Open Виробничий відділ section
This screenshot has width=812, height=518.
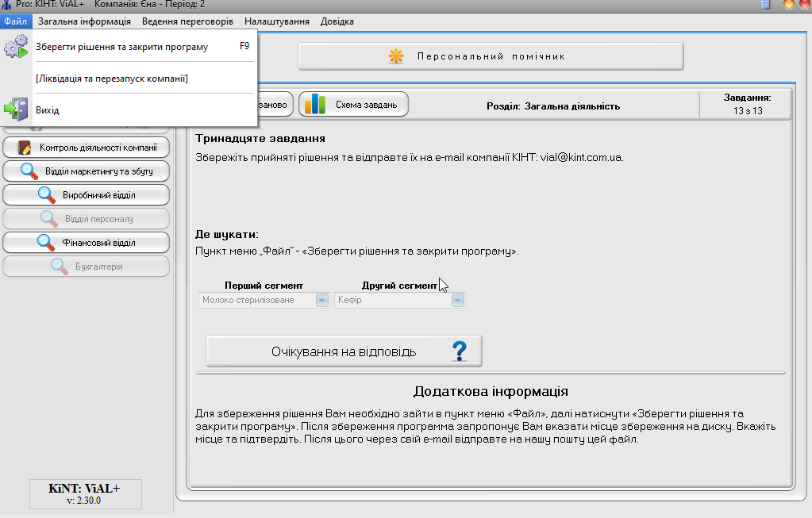pyautogui.click(x=86, y=195)
